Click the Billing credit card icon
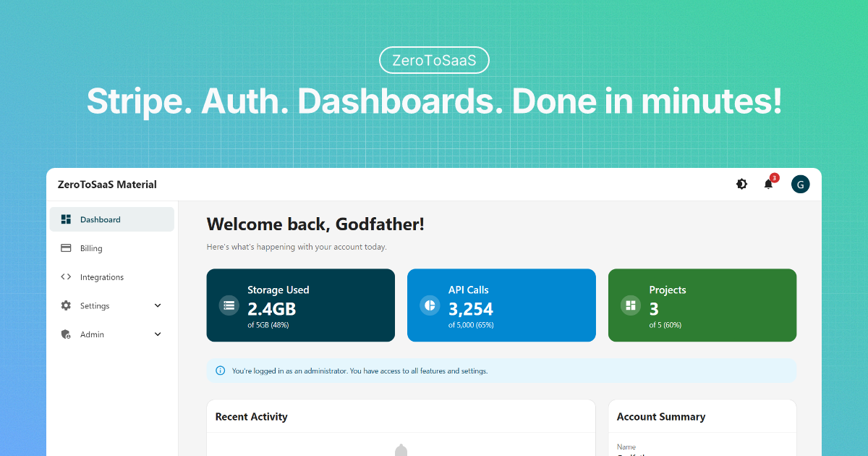 pos(66,248)
